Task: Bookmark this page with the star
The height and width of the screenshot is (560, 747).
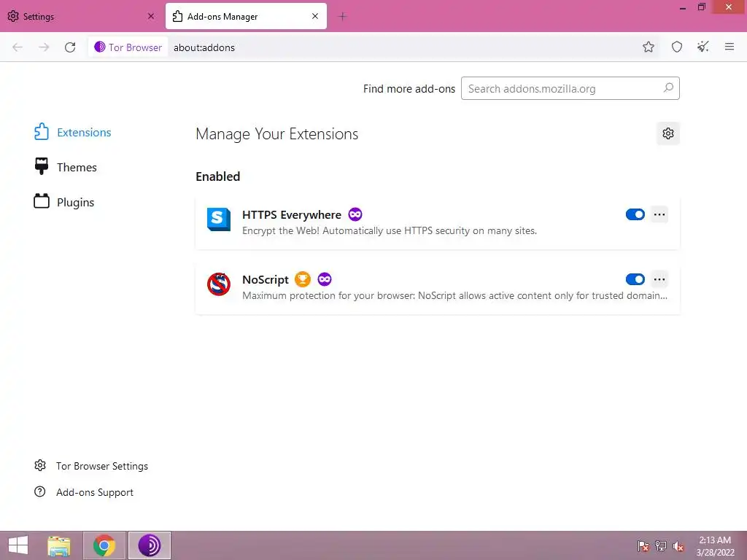Action: coord(648,47)
